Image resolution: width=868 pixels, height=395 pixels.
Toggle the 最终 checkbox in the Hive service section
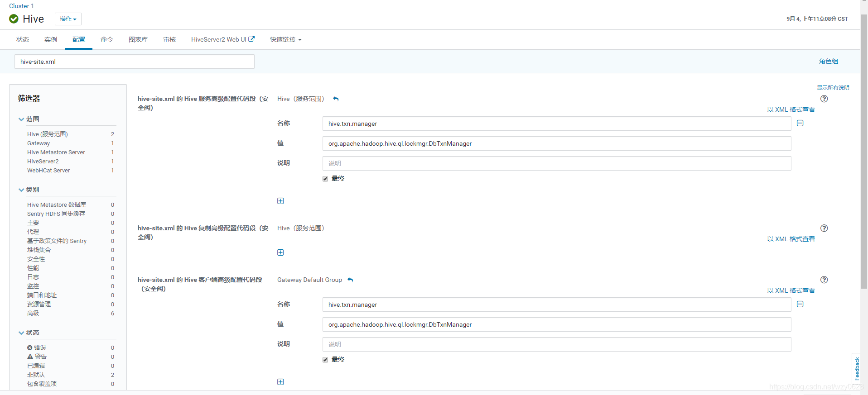pyautogui.click(x=325, y=179)
